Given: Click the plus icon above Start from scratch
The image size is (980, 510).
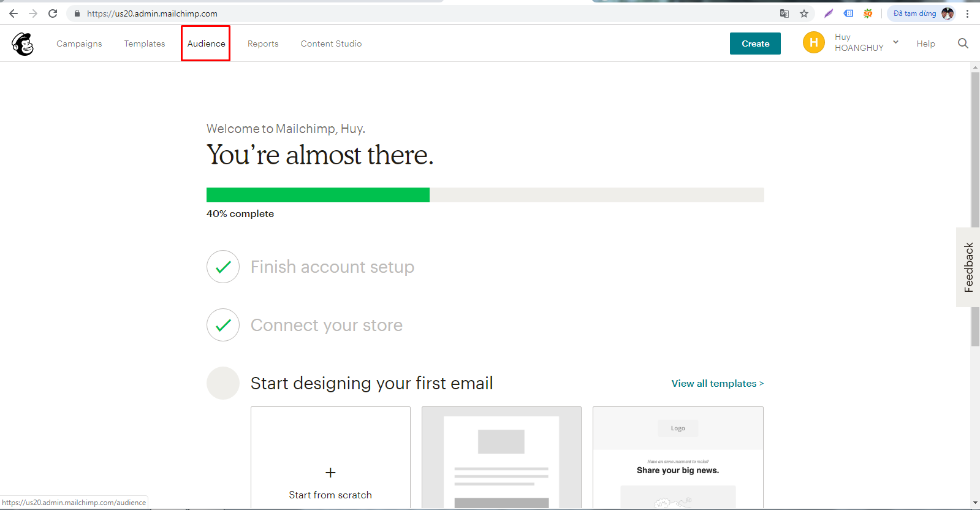Looking at the screenshot, I should pyautogui.click(x=330, y=473).
